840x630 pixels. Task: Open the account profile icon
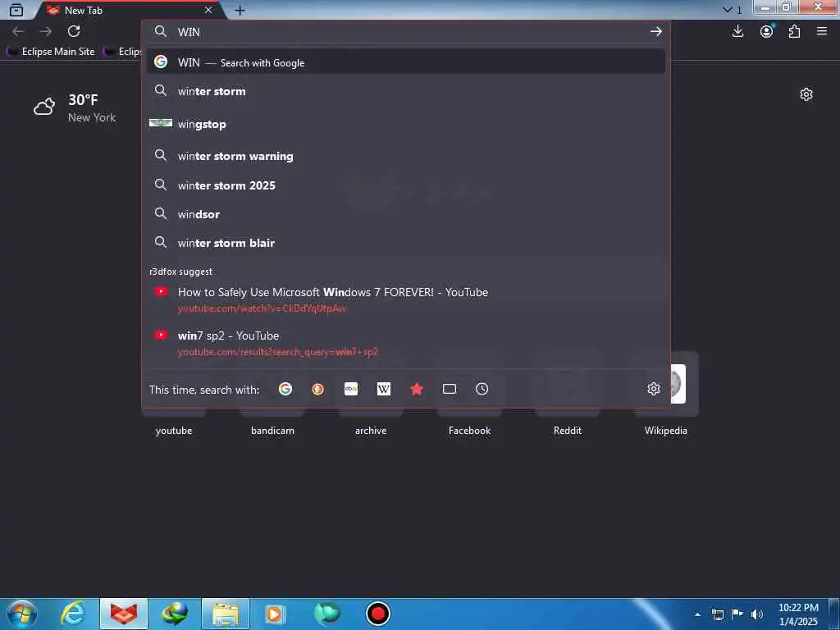[x=767, y=32]
